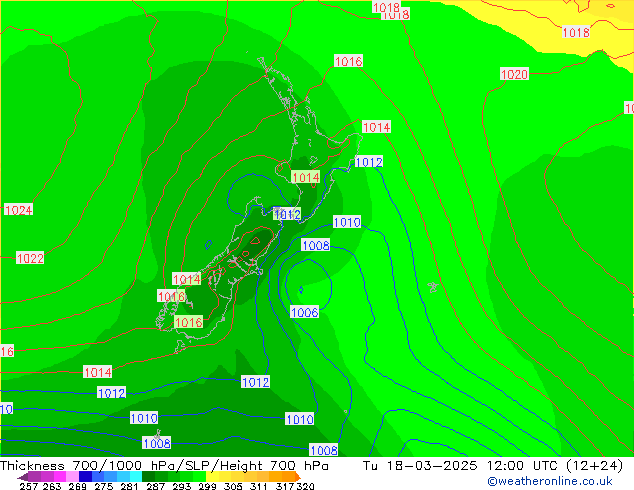The height and width of the screenshot is (490, 634).
Task: Click the green-backed 1014 label over North Island
Action: click(x=306, y=177)
